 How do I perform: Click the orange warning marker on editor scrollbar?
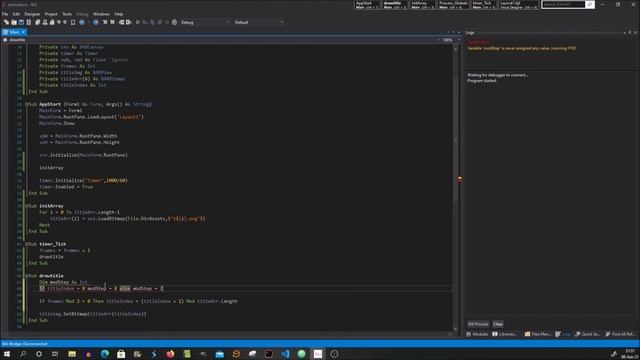459,179
